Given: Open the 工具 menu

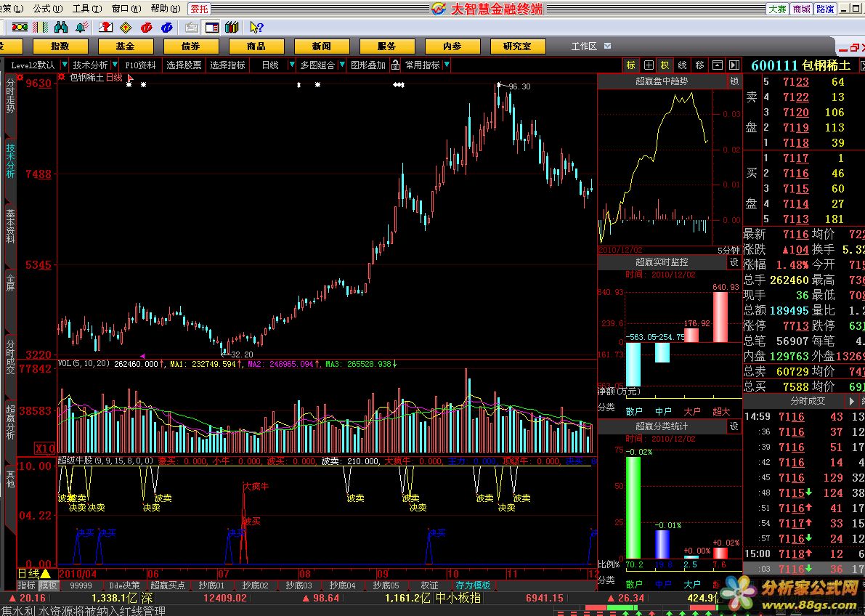Looking at the screenshot, I should [x=87, y=9].
